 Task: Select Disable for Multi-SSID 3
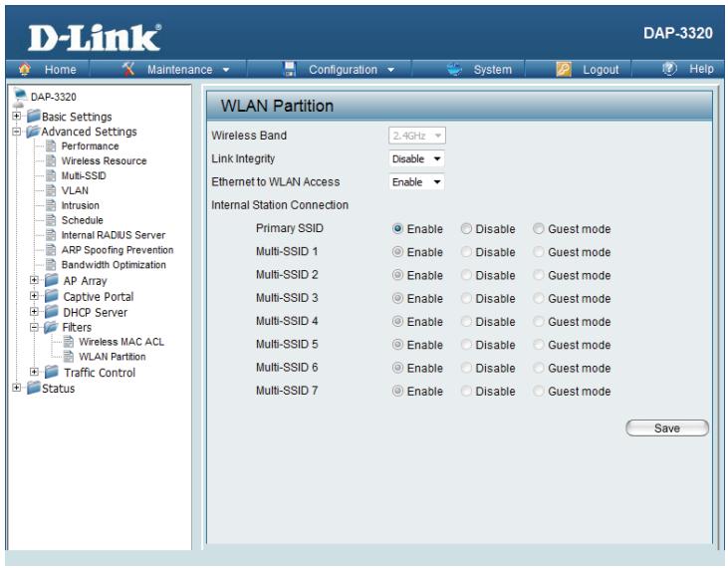pos(466,298)
